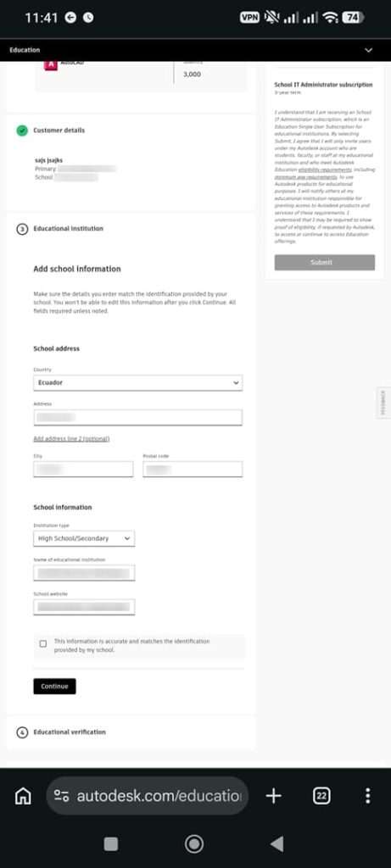This screenshot has height=868, width=391.
Task: Tap the Android recent apps square
Action: [x=111, y=843]
